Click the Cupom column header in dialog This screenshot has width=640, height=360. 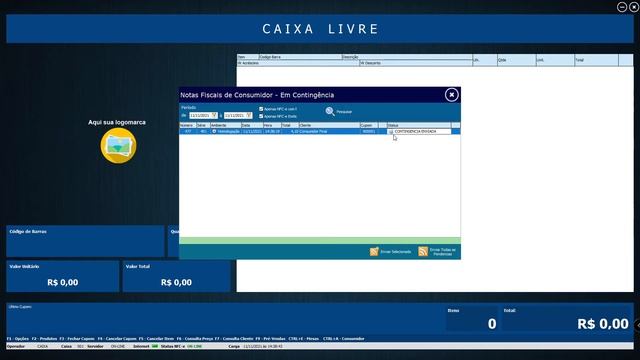369,125
